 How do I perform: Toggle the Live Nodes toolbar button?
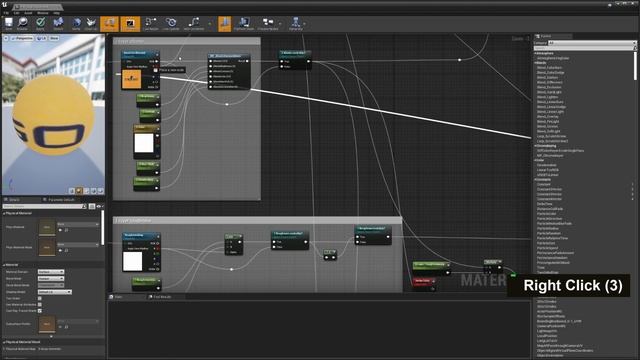coord(151,23)
